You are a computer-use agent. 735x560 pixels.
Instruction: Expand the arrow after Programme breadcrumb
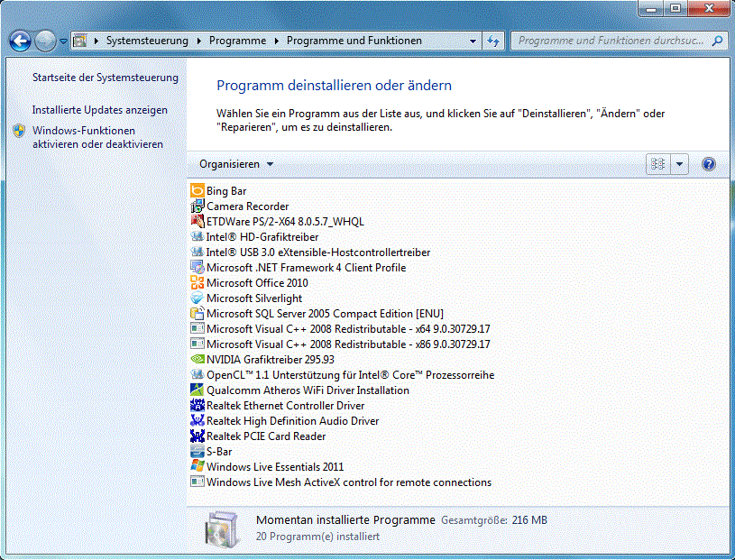tap(277, 41)
